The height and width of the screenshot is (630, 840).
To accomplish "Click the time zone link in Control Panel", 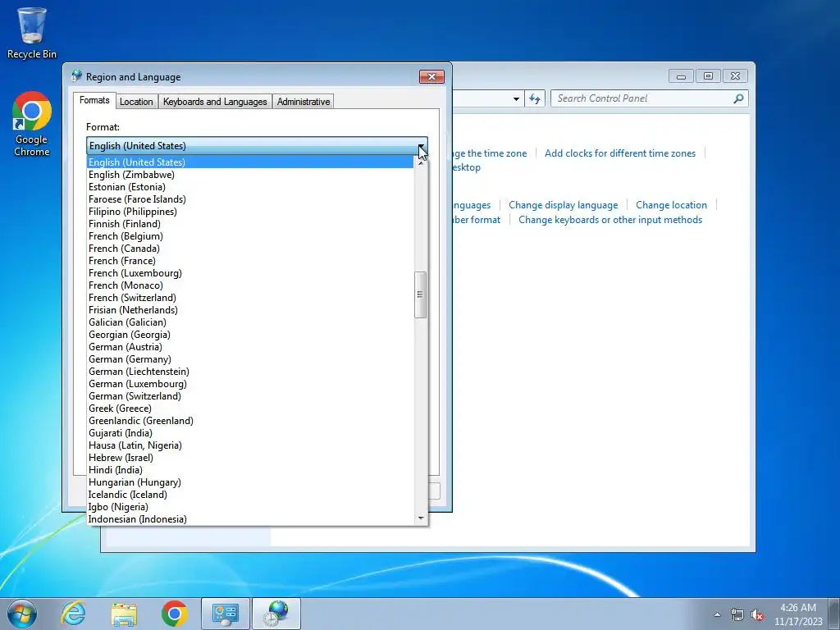I will pos(490,153).
